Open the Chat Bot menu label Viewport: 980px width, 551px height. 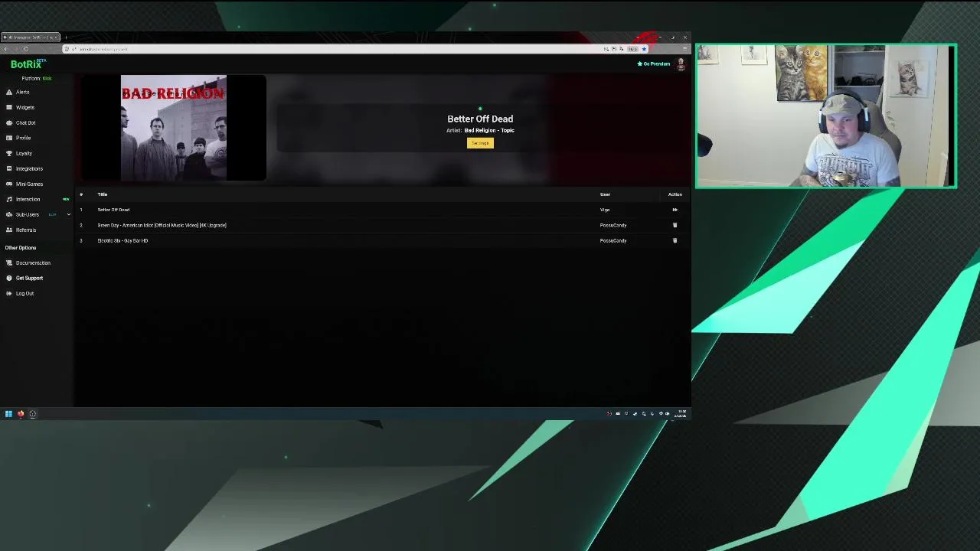point(25,122)
